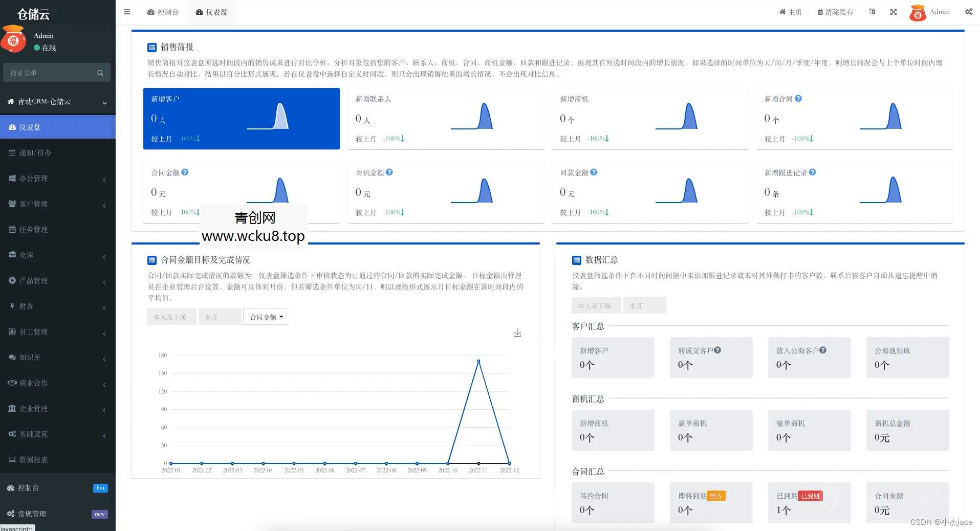Image resolution: width=980 pixels, height=531 pixels.
Task: Toggle the 本人及下属 filter in the contract chart panel
Action: (171, 316)
